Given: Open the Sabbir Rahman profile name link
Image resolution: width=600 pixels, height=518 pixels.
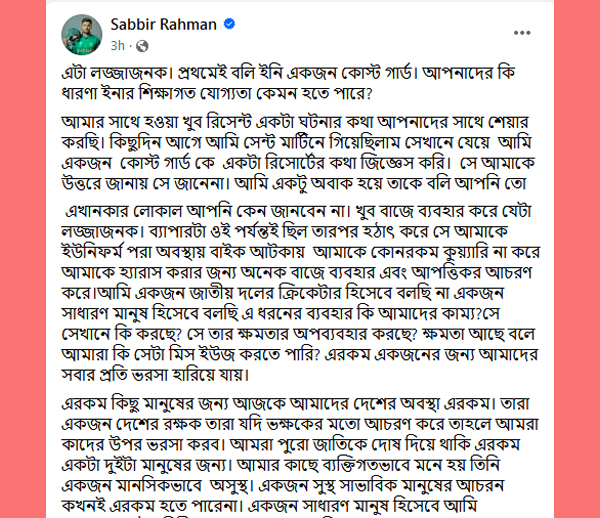Looking at the screenshot, I should tap(163, 24).
